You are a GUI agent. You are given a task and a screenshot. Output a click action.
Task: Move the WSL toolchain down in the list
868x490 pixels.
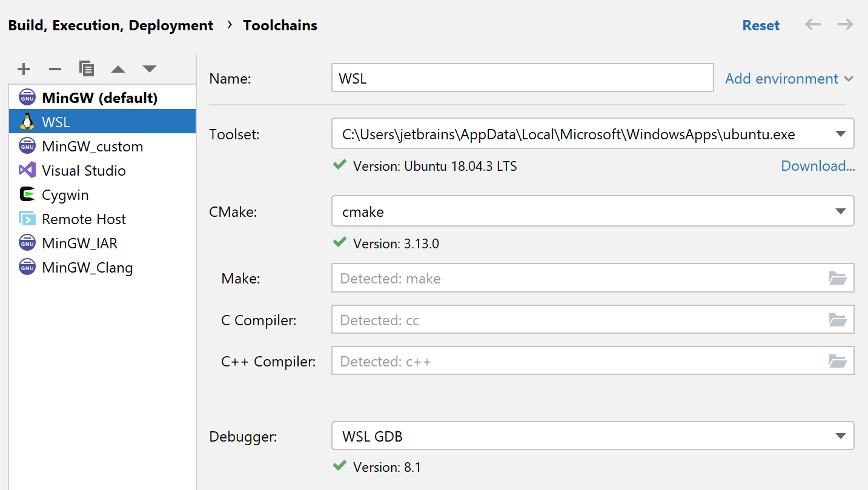(x=149, y=68)
